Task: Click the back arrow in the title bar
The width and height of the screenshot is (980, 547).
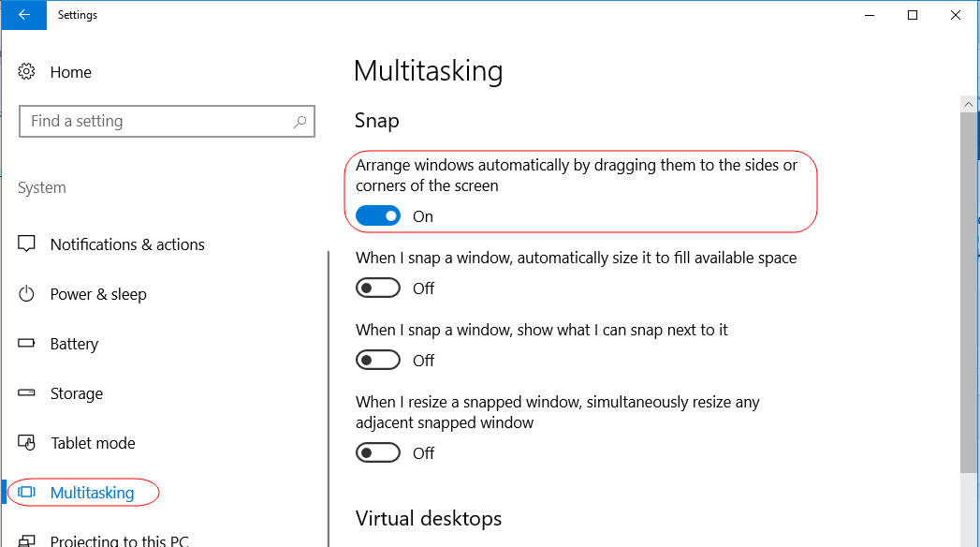Action: (x=23, y=15)
